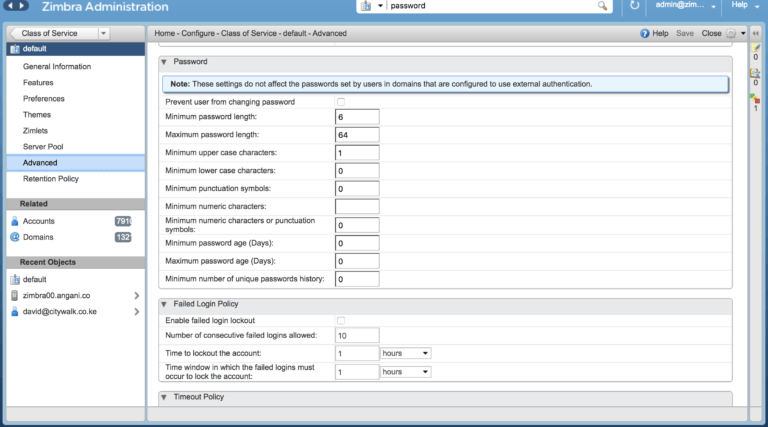
Task: Open Class of Service dropdown arrow
Action: click(103, 33)
